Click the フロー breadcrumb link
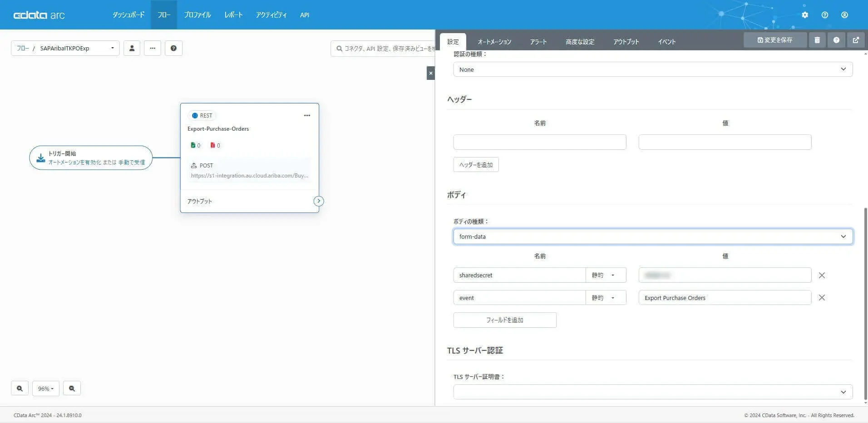The image size is (868, 423). tap(23, 48)
